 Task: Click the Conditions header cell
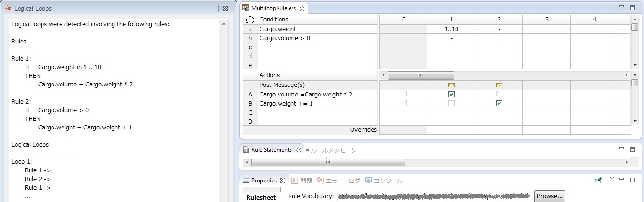pos(318,20)
